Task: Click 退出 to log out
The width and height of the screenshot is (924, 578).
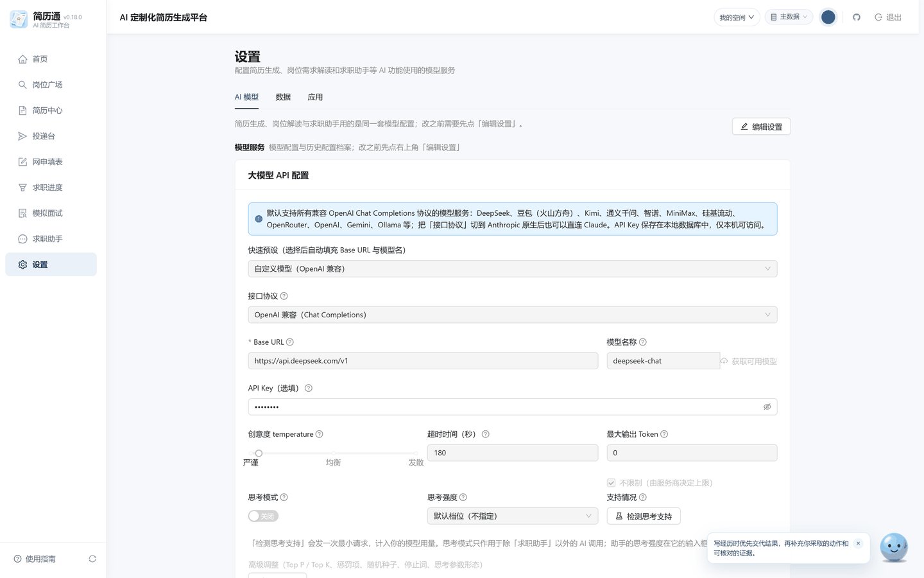Action: click(888, 17)
